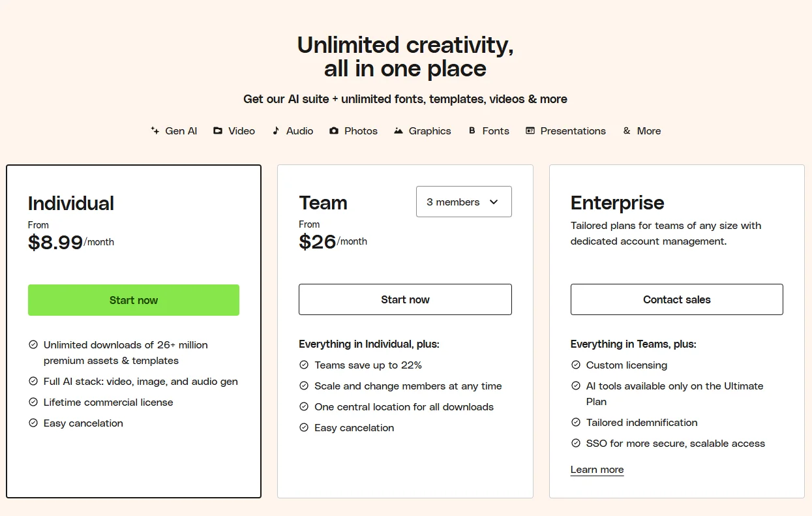Open the Learn more link
Image resolution: width=812 pixels, height=516 pixels.
point(597,470)
